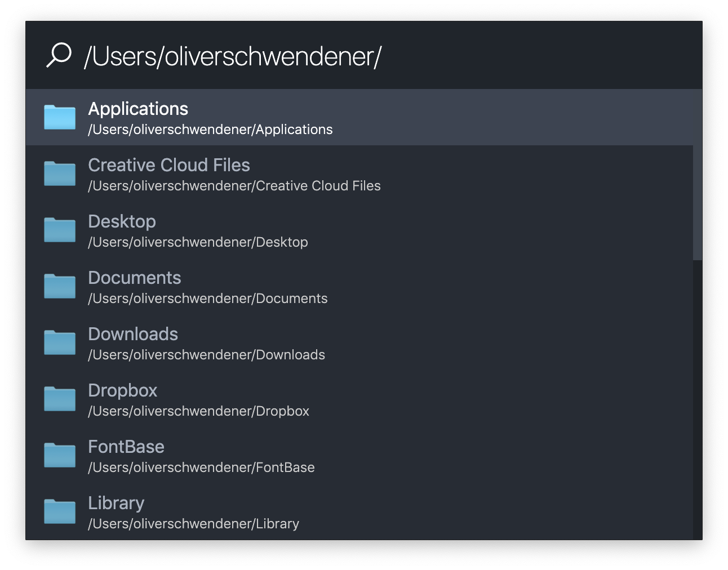This screenshot has width=728, height=570.
Task: Click path /Users/oliverschwendener/Library
Action: click(193, 524)
